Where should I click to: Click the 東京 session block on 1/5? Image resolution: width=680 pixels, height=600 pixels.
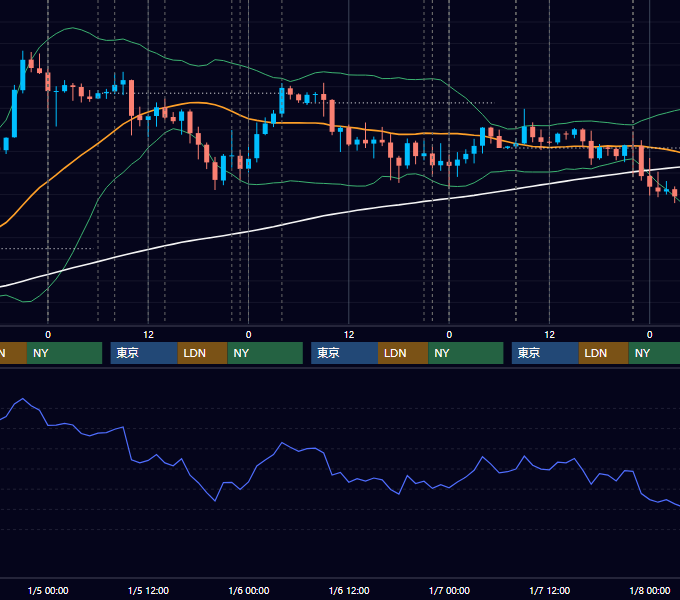144,353
